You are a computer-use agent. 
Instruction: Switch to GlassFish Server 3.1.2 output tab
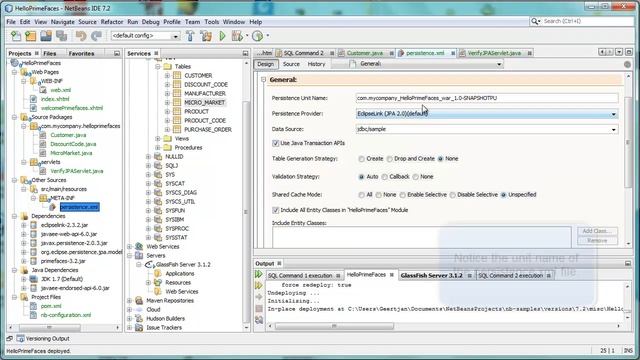(x=431, y=276)
